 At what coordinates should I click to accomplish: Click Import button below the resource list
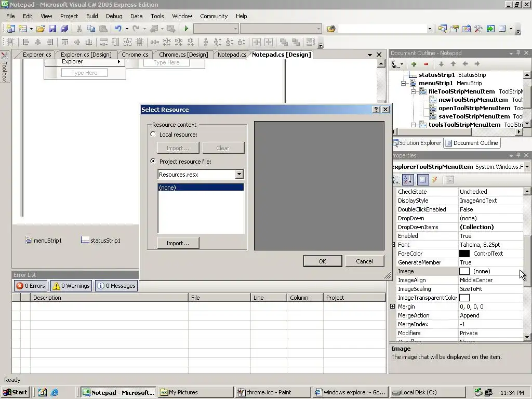tap(178, 243)
